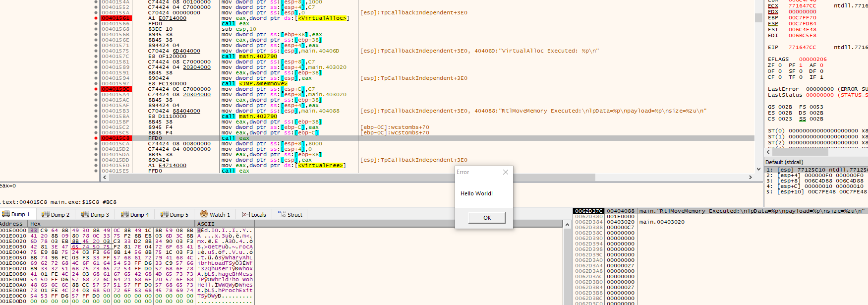Click the Dump 4 tab icon
This screenshot has width=868, height=305.
point(124,215)
